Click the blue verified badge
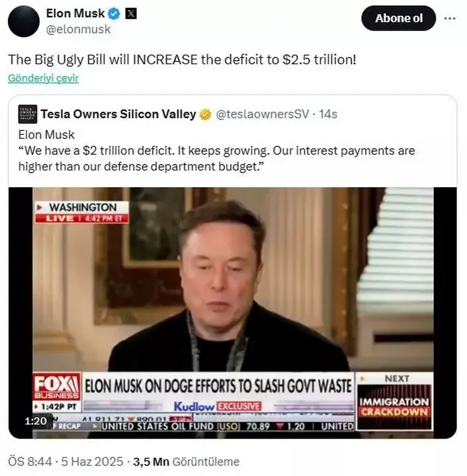This screenshot has height=476, width=467. coord(114,14)
